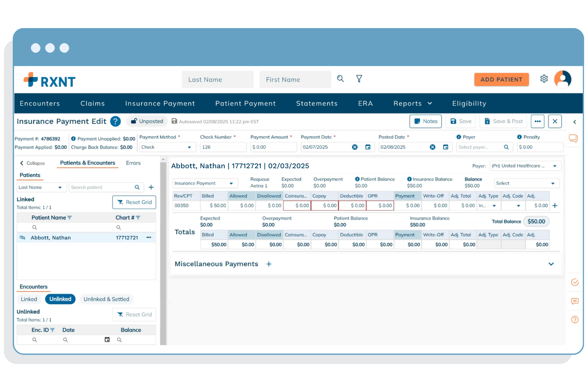Open the Insurance Payment type dropdown
Image resolution: width=588 pixels, height=392 pixels.
205,183
